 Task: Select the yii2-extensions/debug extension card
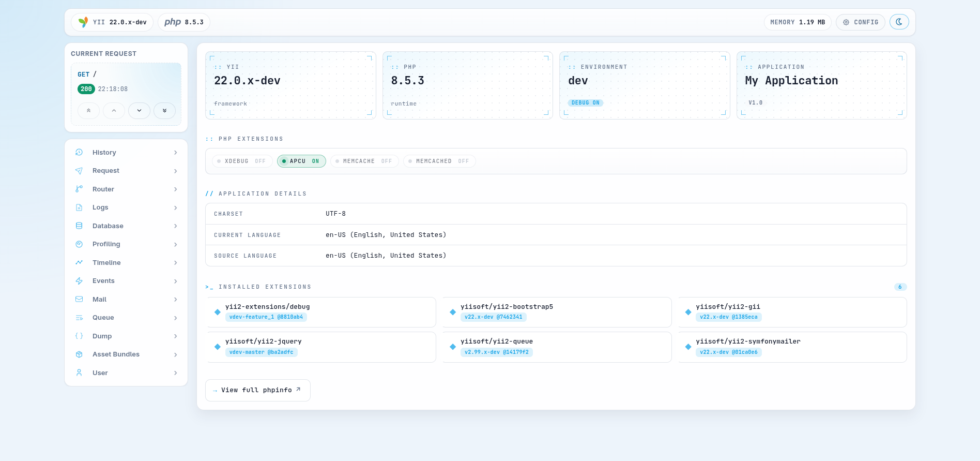(x=321, y=312)
